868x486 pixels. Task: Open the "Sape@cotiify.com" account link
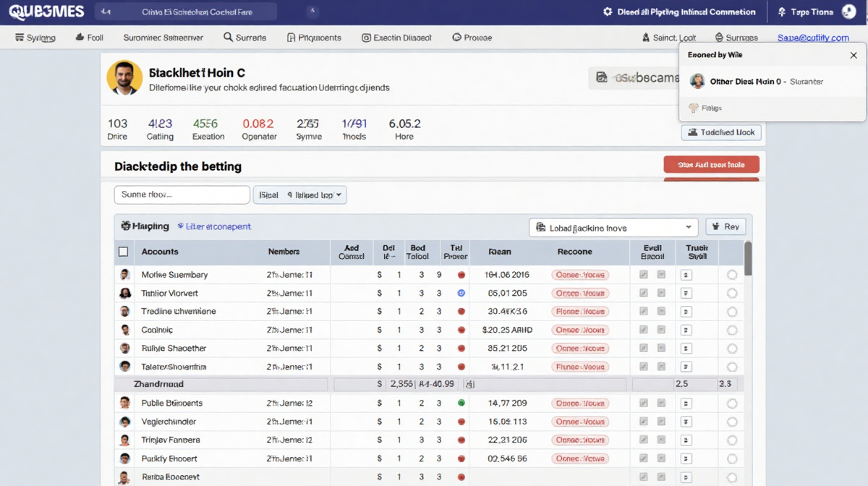pos(813,38)
